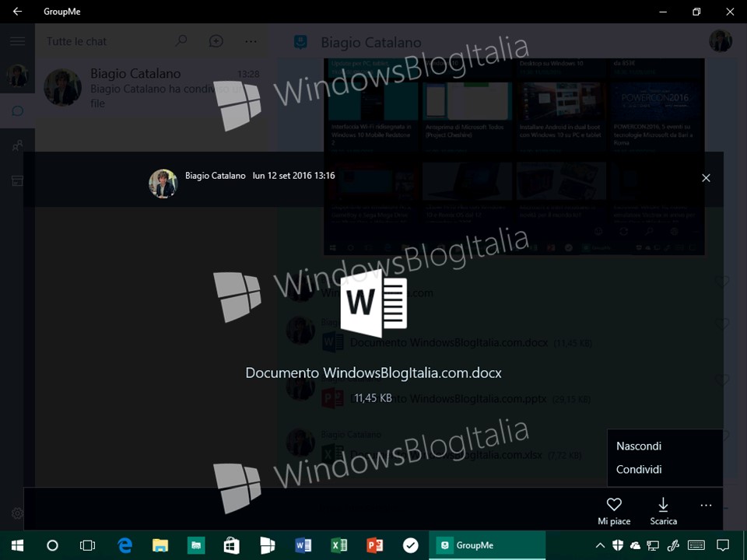The height and width of the screenshot is (560, 747).
Task: Launch PowerPoint from the taskbar
Action: (x=375, y=545)
